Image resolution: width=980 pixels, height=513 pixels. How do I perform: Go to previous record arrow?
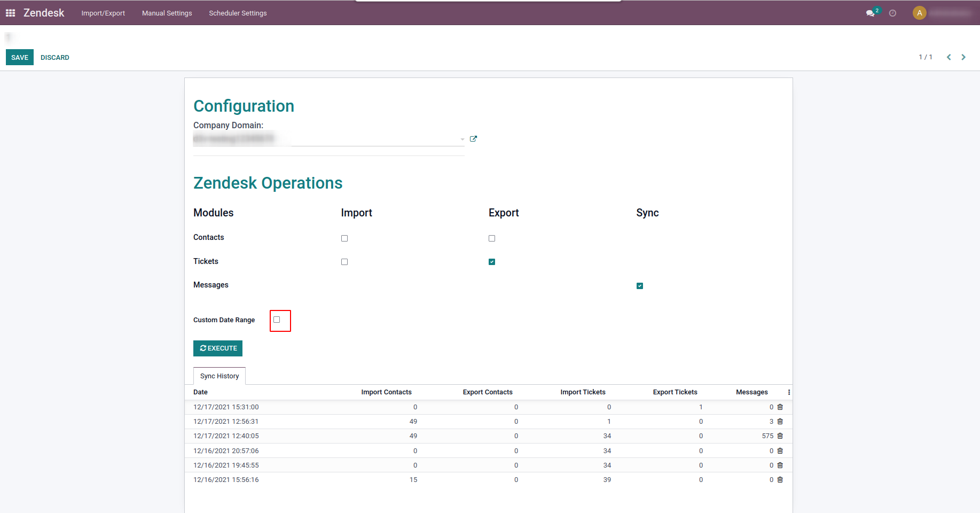point(949,57)
